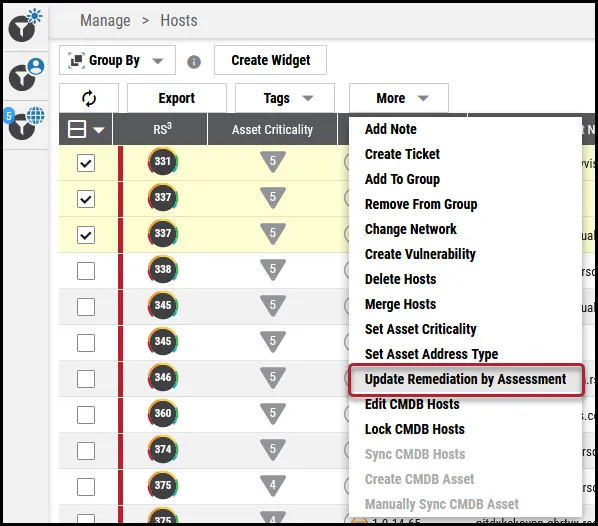
Task: Open the saved filters sidebar icon with star
Action: pos(25,26)
